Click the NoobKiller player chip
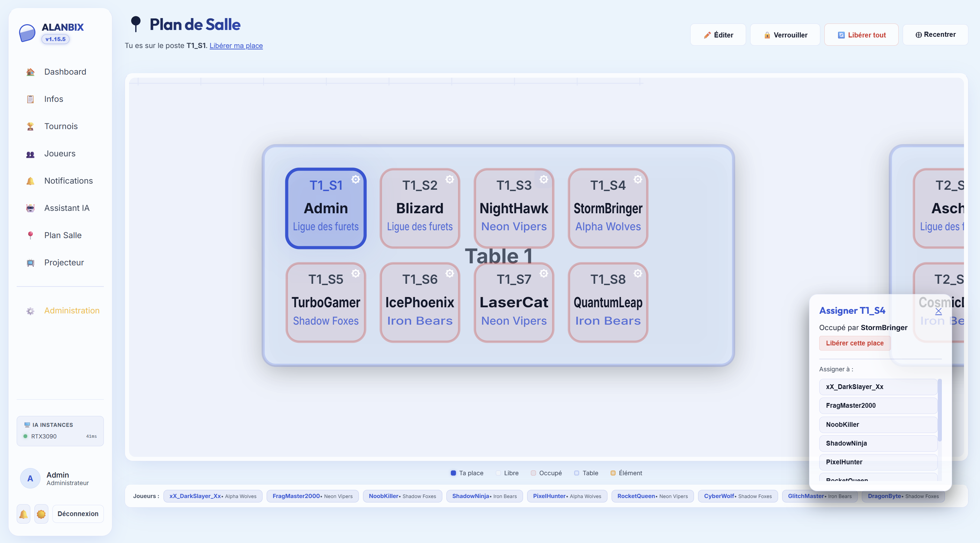This screenshot has height=543, width=980. pyautogui.click(x=402, y=496)
